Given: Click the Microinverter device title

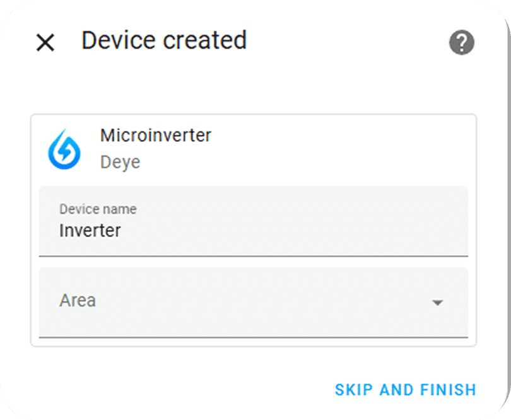Looking at the screenshot, I should (x=155, y=135).
